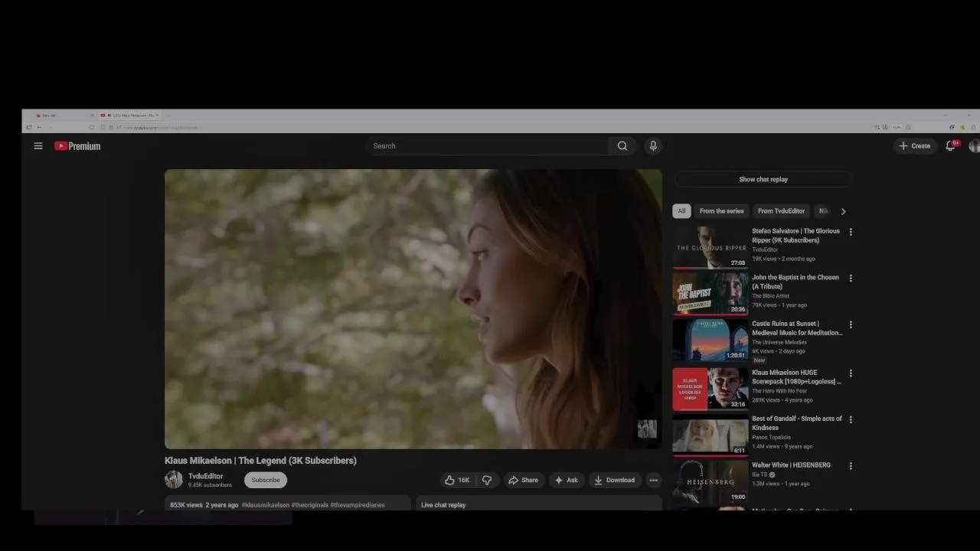Screen dimensions: 980x551
Task: Open Castle Ruins at Sunset video title
Action: 796,328
